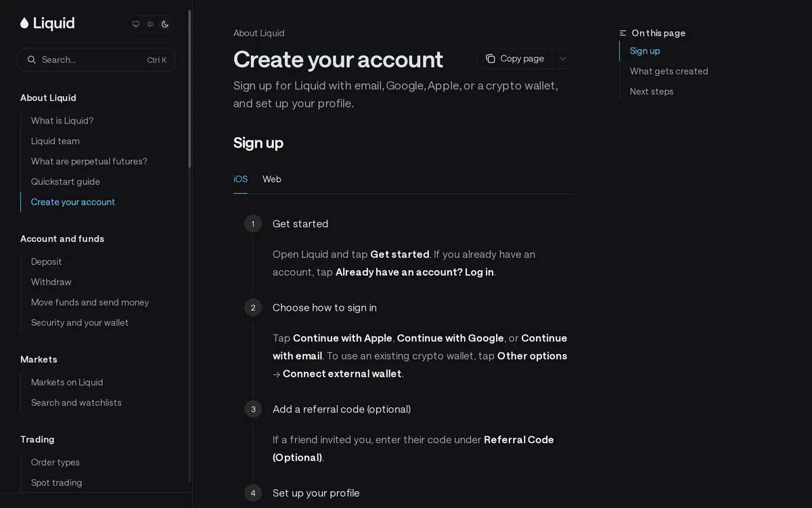
Task: Open Security and your wallet page
Action: (x=80, y=322)
